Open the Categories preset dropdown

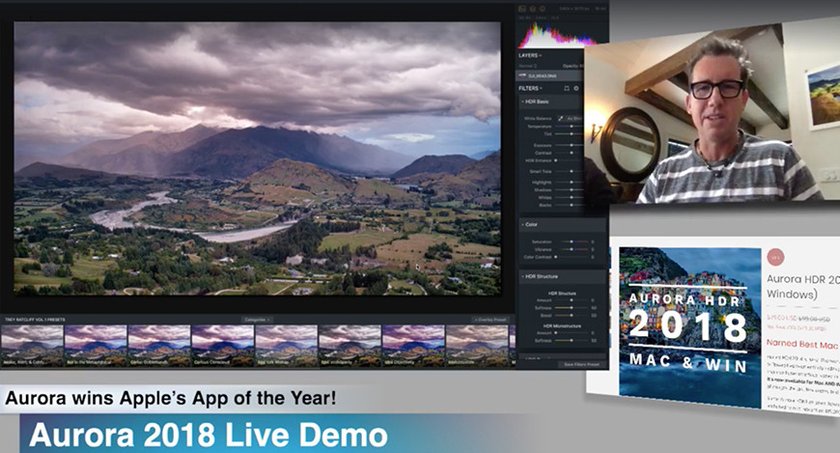point(256,320)
